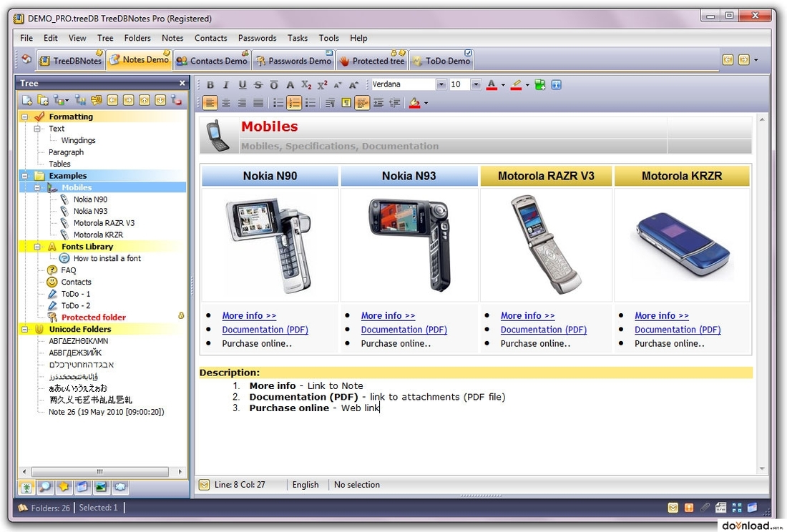
Task: Justify the paragraph
Action: 258,103
